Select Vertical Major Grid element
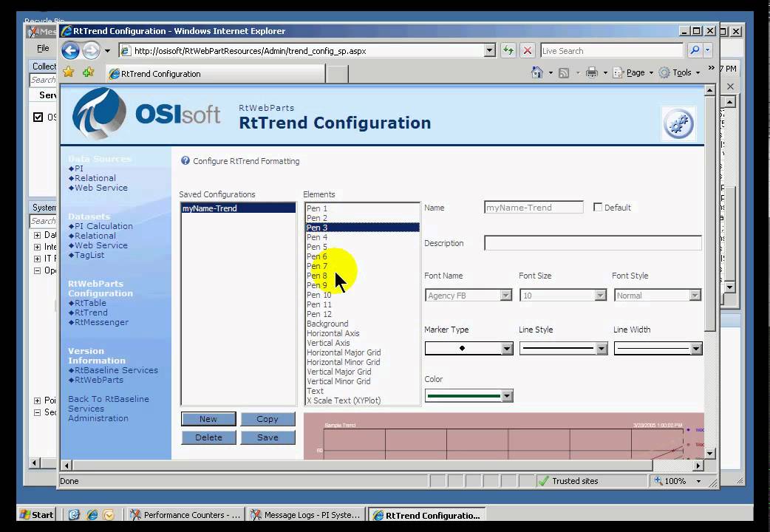770x532 pixels. [362, 372]
